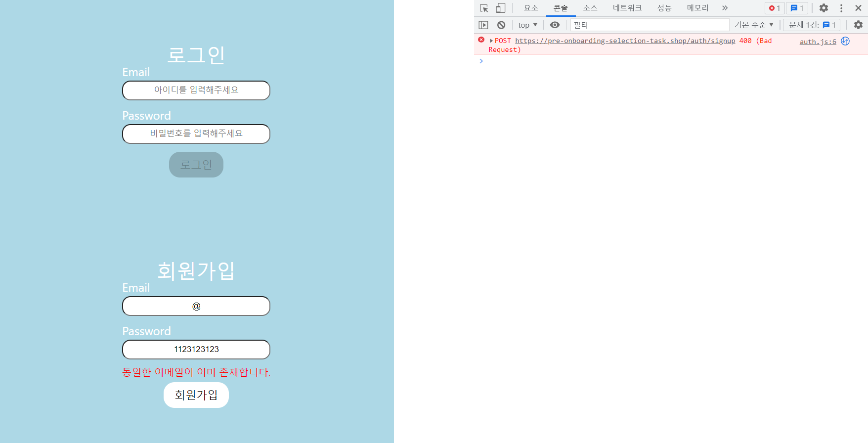This screenshot has height=443, width=868.
Task: Click the clear console icon
Action: (x=501, y=25)
